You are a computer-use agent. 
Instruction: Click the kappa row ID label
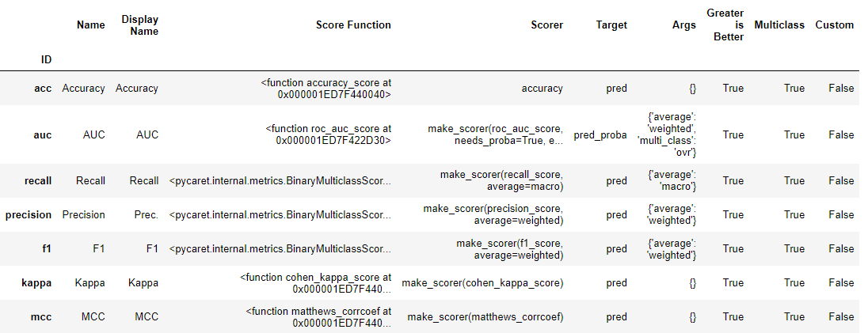click(36, 282)
